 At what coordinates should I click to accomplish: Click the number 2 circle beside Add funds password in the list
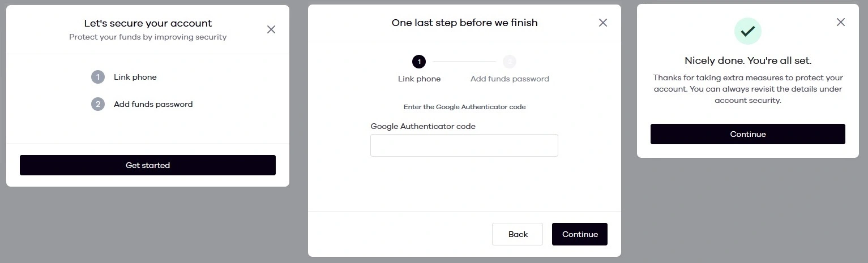[98, 104]
